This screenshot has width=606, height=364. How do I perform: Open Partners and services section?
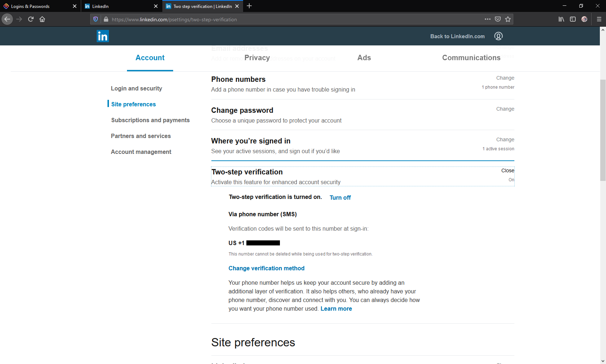[141, 136]
